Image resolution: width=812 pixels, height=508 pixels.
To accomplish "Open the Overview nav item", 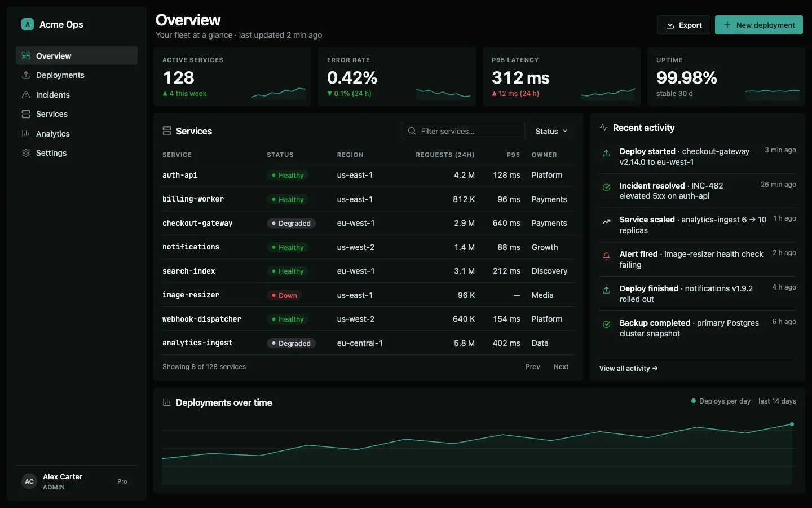I will point(77,56).
